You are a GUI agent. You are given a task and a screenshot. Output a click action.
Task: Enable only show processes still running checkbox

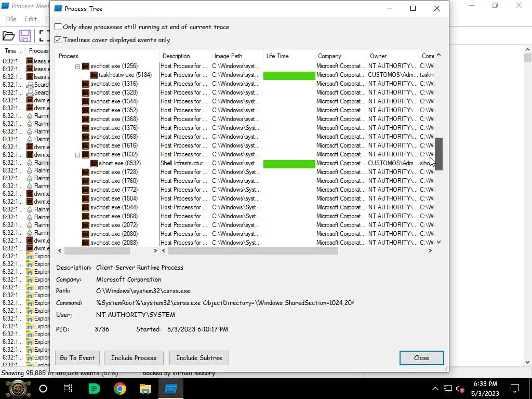pos(58,27)
